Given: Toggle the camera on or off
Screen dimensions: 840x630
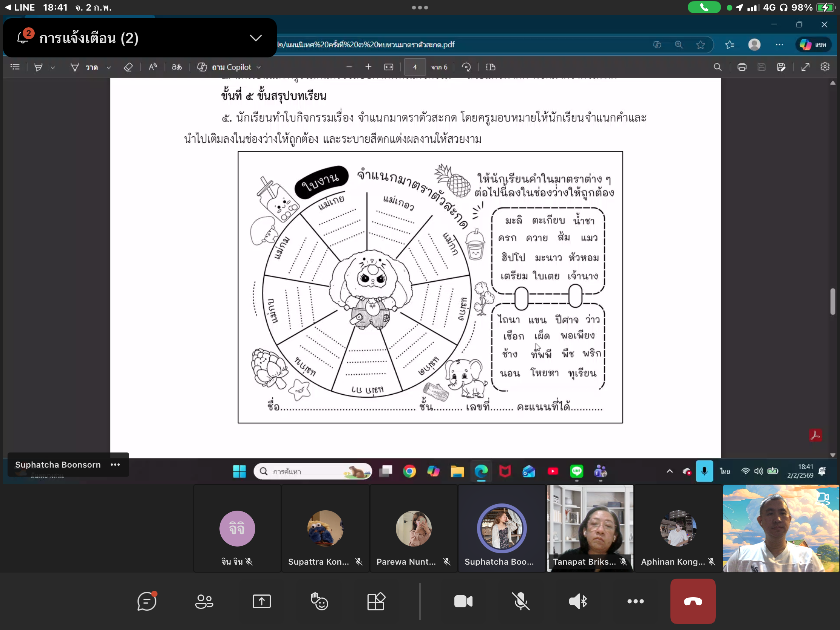Looking at the screenshot, I should point(463,601).
